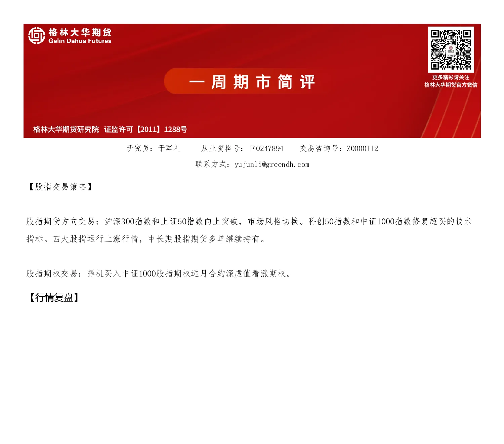Click the 股指期权交易 paragraph
Screen dimensions: 504x444
pos(159,273)
